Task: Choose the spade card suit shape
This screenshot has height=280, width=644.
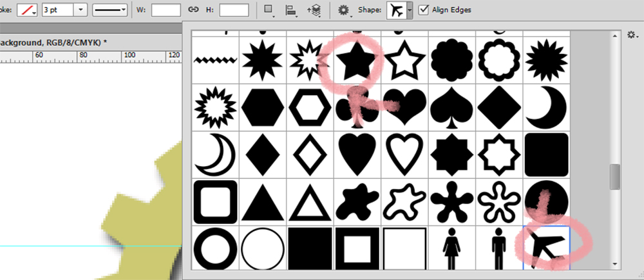Action: click(452, 107)
